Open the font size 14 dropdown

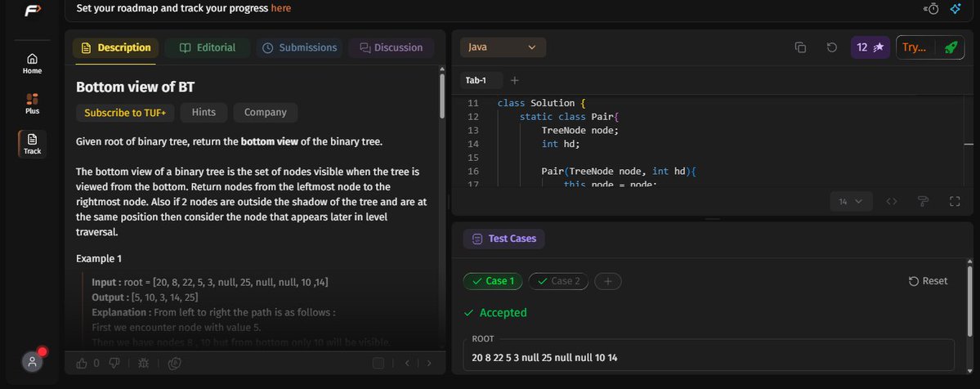pyautogui.click(x=851, y=201)
